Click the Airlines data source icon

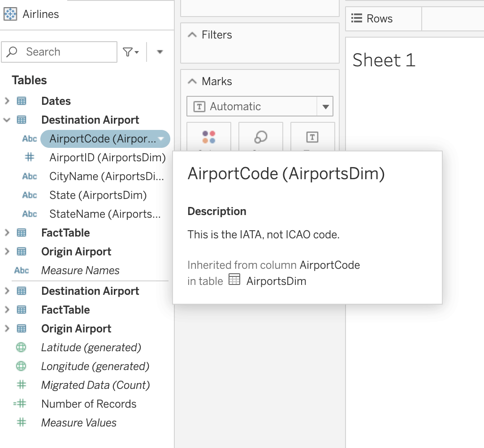10,14
